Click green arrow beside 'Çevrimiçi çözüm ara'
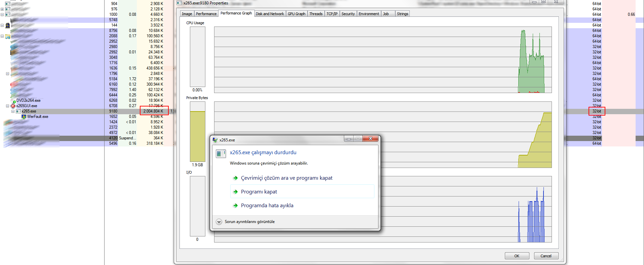The width and height of the screenshot is (644, 265). (236, 178)
